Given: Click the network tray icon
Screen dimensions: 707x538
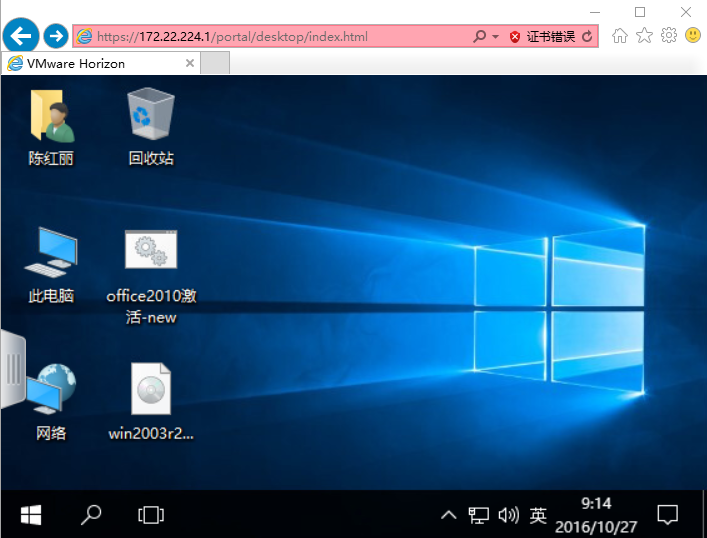Looking at the screenshot, I should point(479,516).
